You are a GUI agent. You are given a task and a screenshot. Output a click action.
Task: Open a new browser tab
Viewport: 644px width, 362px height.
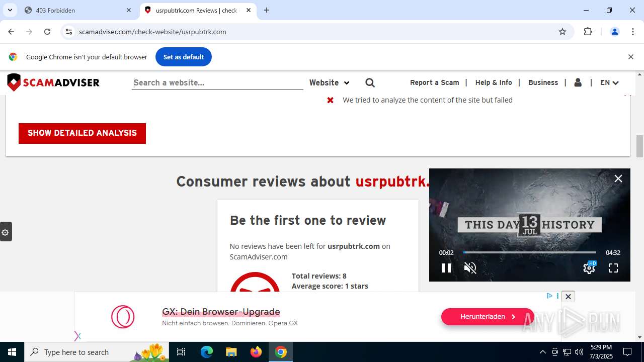(267, 10)
